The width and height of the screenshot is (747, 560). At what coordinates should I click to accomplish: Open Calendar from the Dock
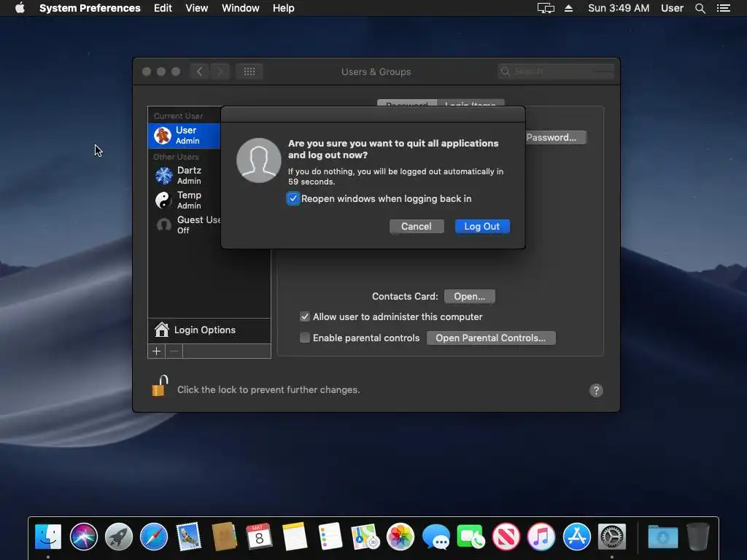[x=259, y=537]
